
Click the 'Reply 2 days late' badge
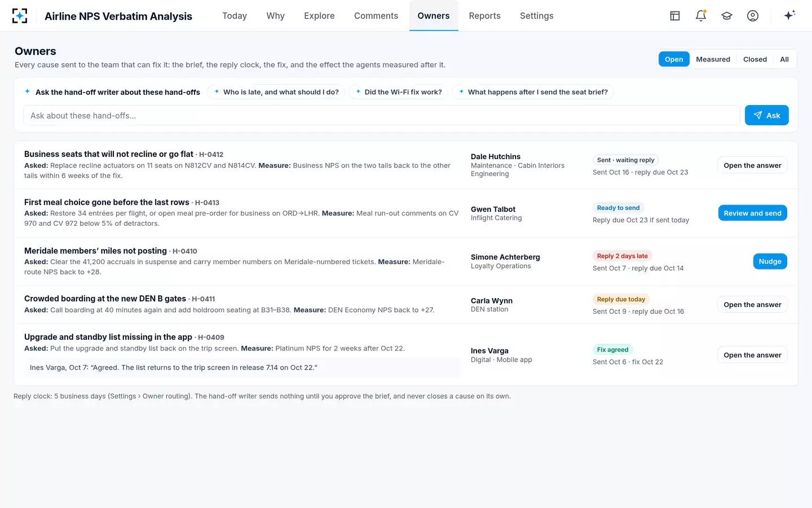[x=623, y=256]
